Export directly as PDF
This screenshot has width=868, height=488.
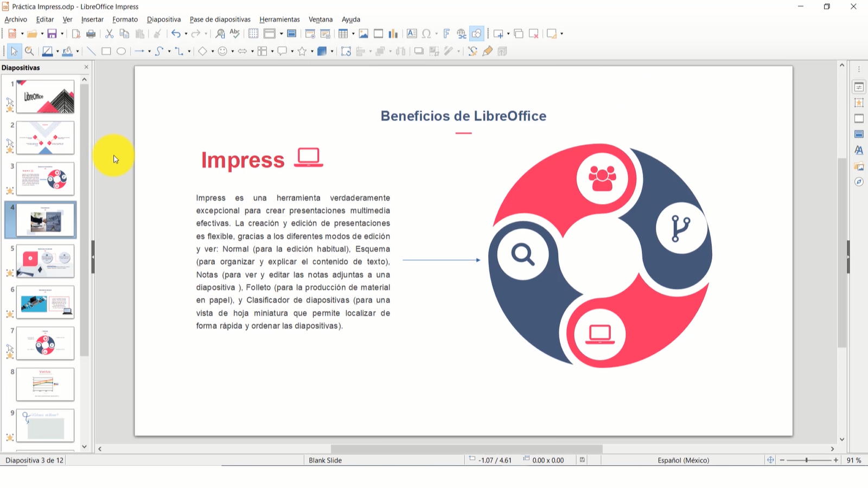coord(76,34)
